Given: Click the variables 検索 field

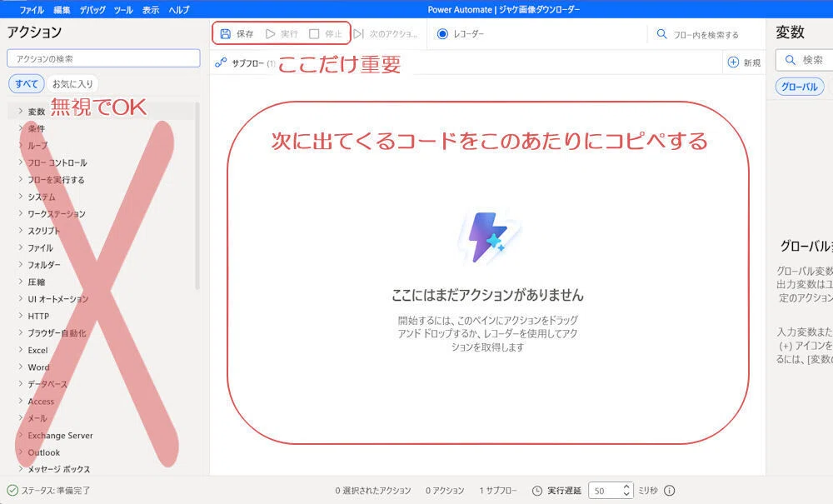Looking at the screenshot, I should click(x=805, y=60).
